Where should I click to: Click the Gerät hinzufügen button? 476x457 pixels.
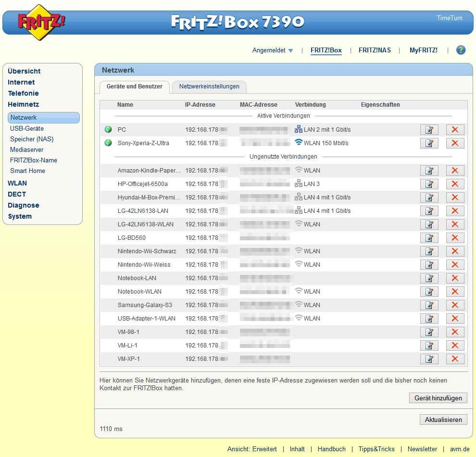(438, 398)
